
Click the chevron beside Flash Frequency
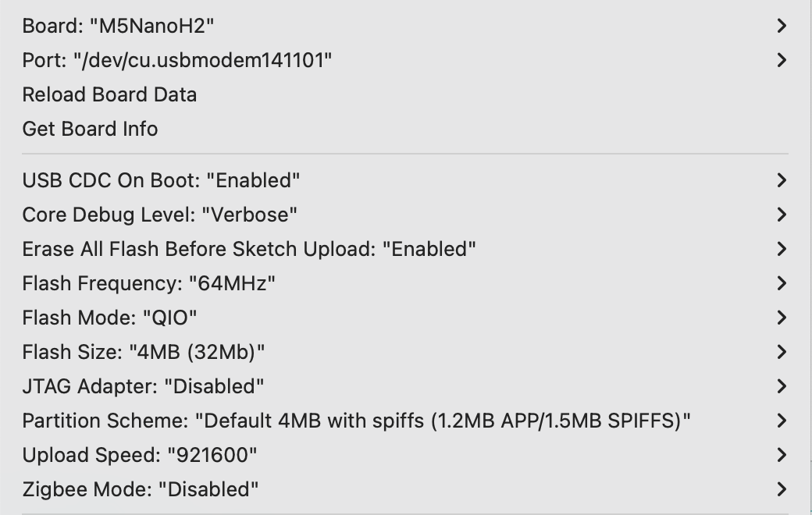click(782, 283)
